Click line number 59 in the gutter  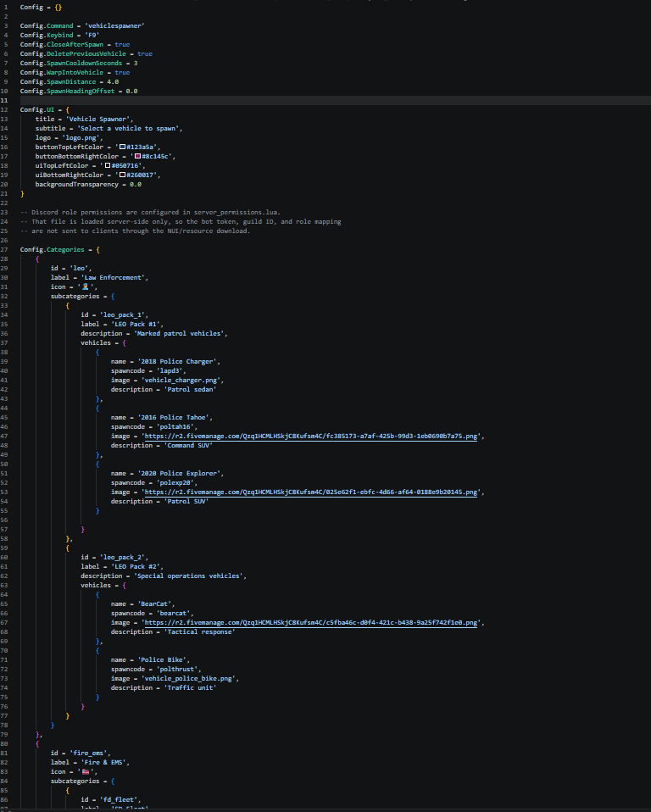point(4,548)
